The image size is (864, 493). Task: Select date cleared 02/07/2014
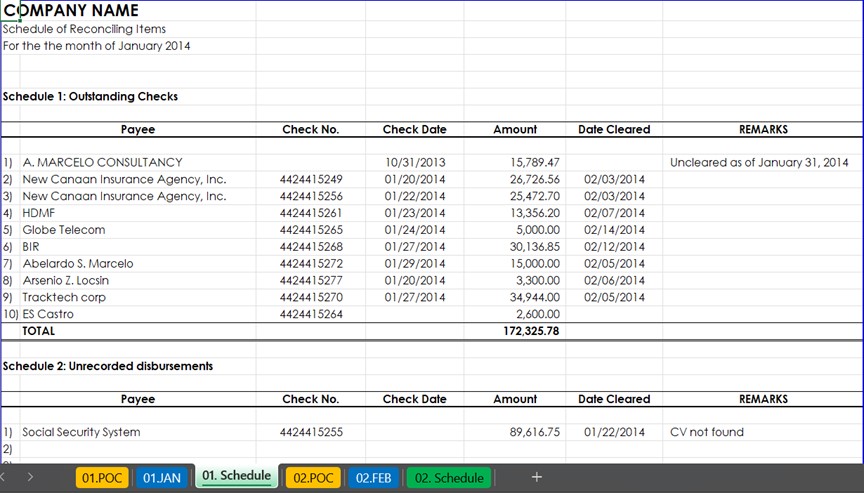click(614, 213)
